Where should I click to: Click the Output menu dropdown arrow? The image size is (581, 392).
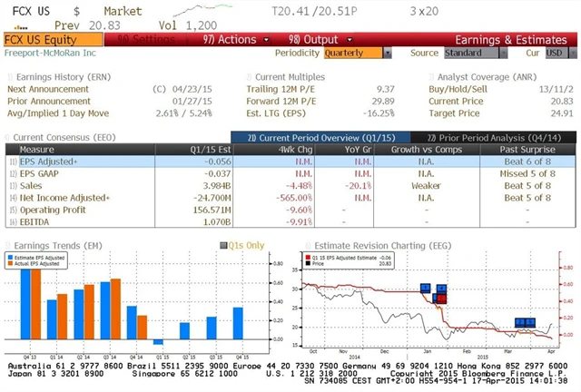click(350, 40)
